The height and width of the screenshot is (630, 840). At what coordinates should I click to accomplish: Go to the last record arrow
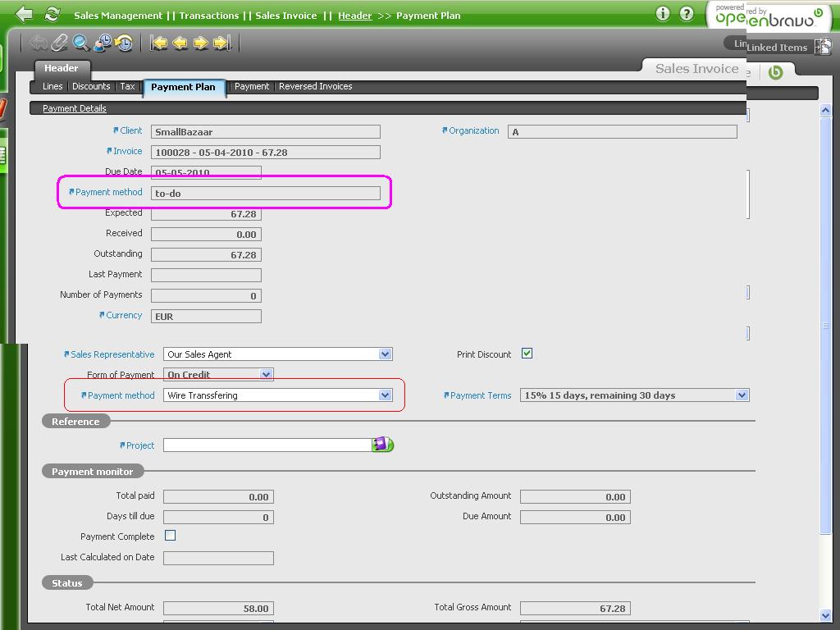pos(221,43)
